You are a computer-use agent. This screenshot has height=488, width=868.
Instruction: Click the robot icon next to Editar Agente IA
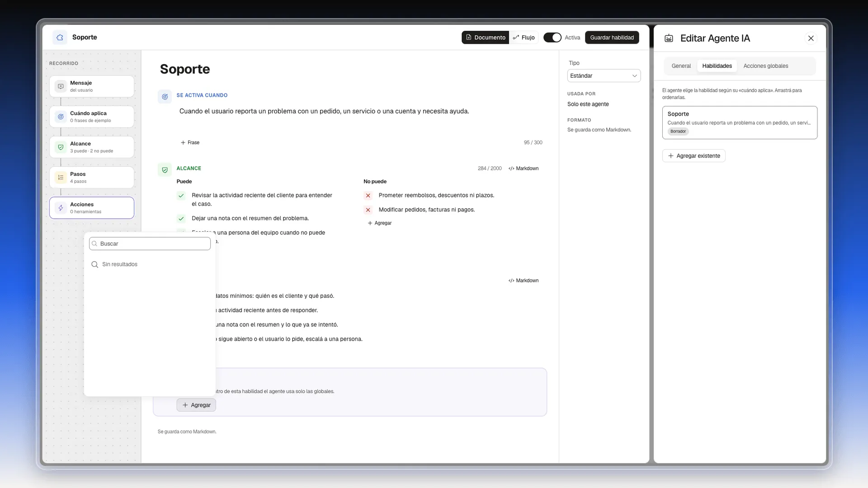[669, 38]
